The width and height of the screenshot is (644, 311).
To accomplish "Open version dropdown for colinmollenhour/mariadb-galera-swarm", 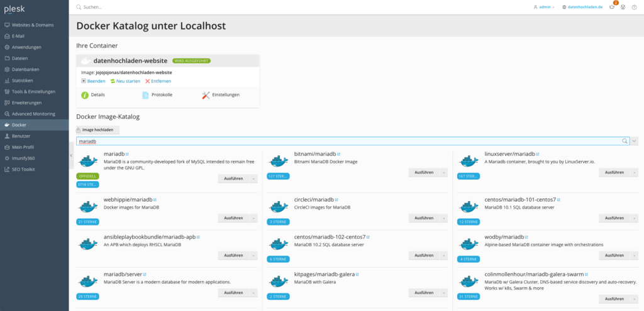I will tap(635, 299).
